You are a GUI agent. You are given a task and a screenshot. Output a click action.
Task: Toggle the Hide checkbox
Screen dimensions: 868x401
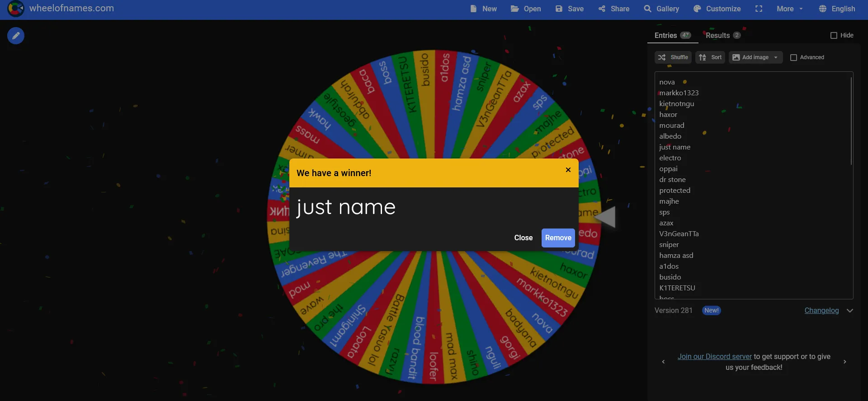[834, 35]
